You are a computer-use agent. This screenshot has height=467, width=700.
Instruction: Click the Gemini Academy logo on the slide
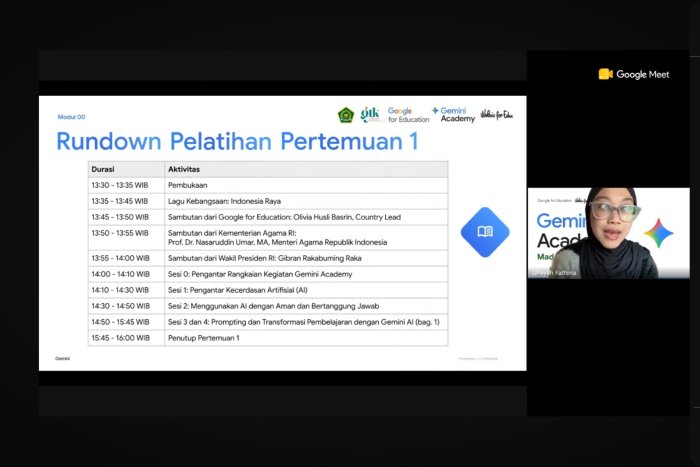(453, 114)
